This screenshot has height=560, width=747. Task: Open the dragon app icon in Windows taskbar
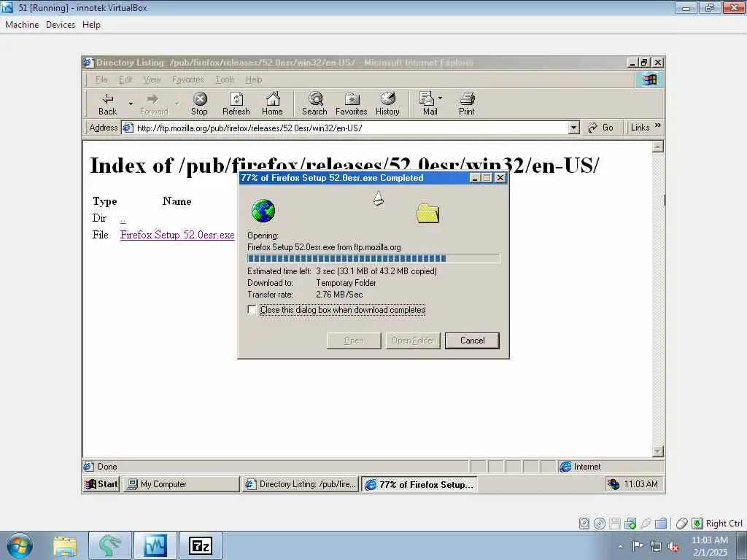click(110, 545)
